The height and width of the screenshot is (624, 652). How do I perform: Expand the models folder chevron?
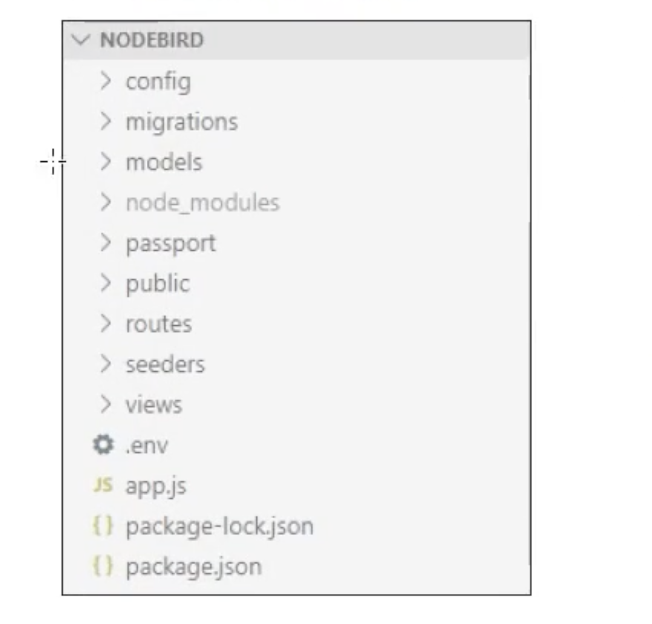pyautogui.click(x=106, y=162)
